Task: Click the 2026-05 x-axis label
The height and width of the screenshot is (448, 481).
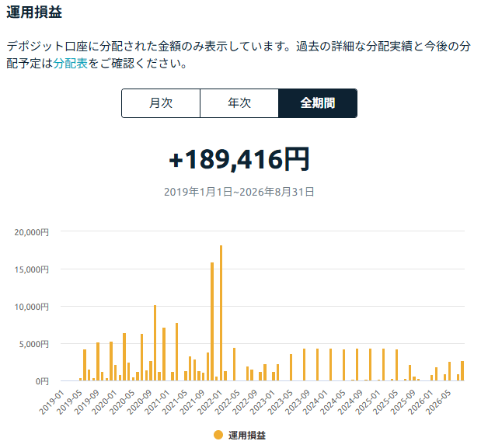Action: tap(438, 402)
